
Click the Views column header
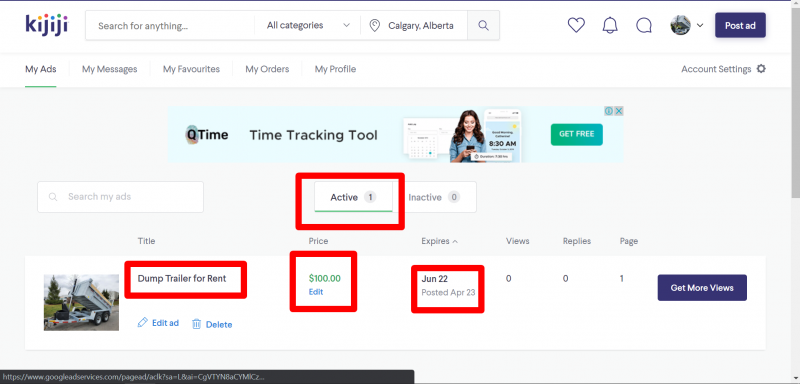pos(517,241)
